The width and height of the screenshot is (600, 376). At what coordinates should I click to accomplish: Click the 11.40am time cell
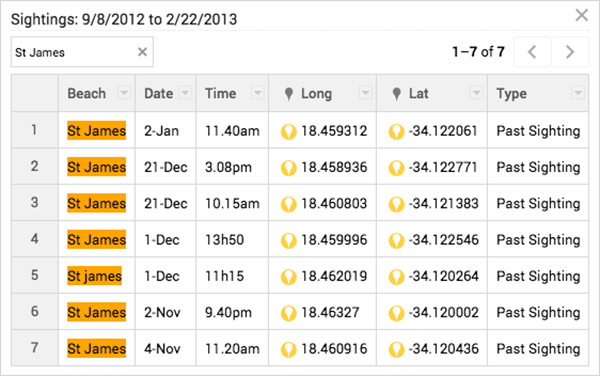pos(232,131)
